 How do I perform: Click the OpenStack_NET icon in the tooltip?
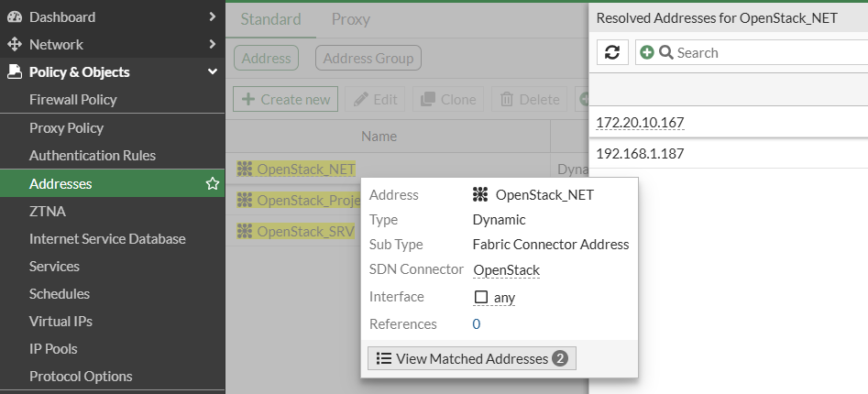480,195
